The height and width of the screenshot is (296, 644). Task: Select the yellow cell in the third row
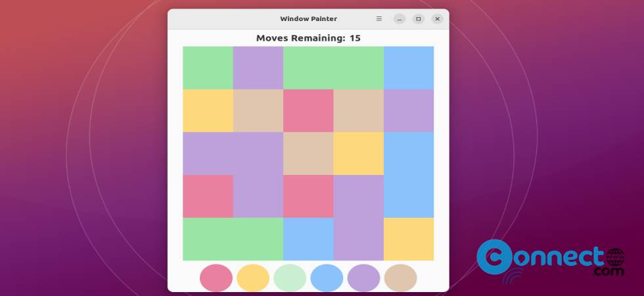click(359, 153)
